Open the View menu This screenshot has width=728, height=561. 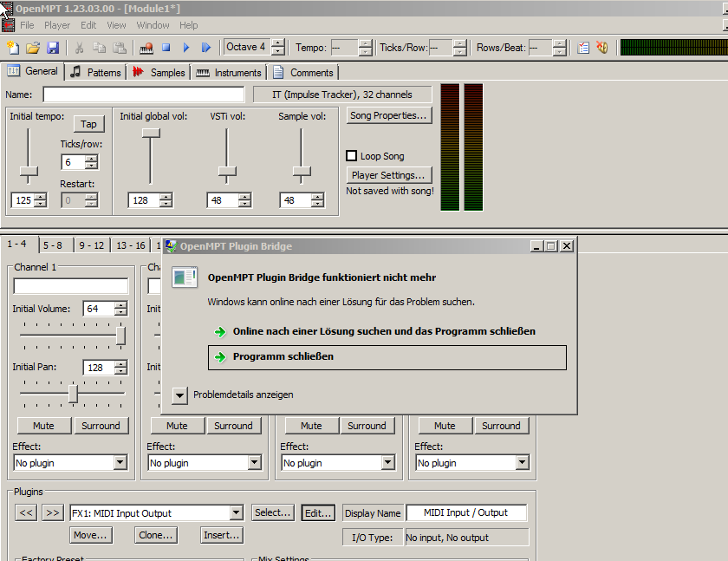coord(116,25)
